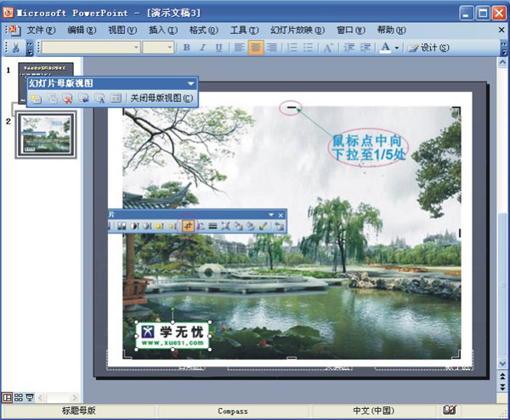Align text left
This screenshot has width=510, height=420.
240,48
